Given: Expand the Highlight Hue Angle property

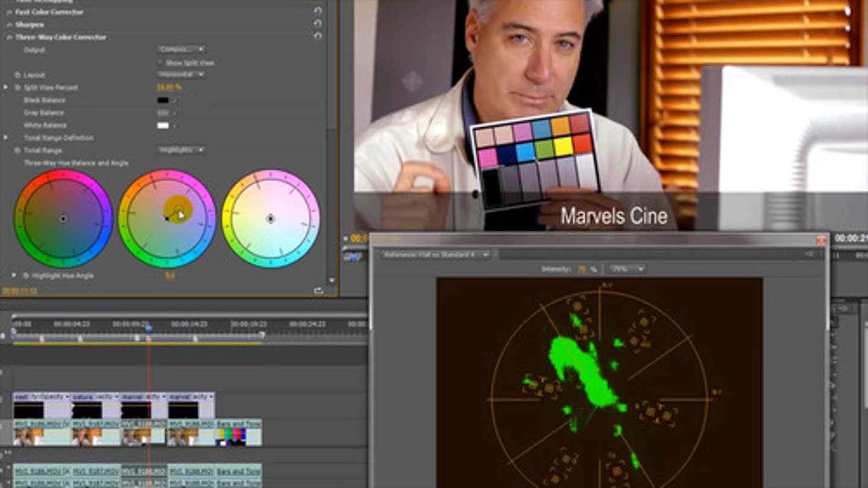Looking at the screenshot, I should (14, 275).
